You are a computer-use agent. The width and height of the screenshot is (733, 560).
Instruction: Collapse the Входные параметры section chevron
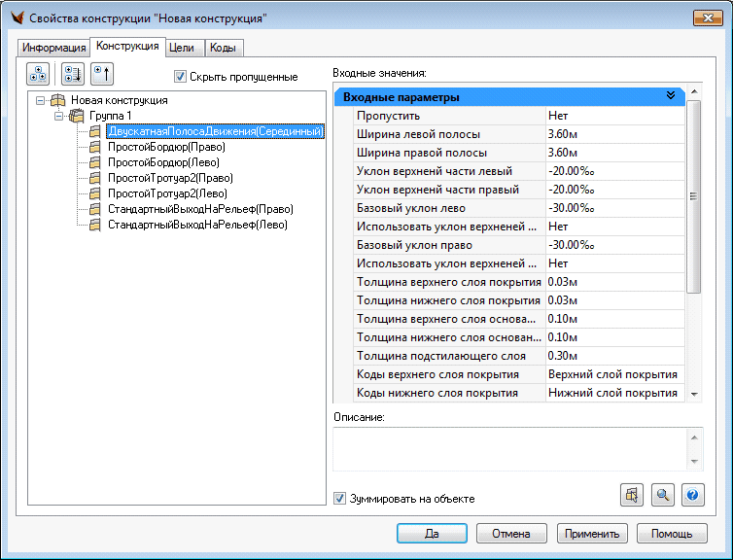670,96
